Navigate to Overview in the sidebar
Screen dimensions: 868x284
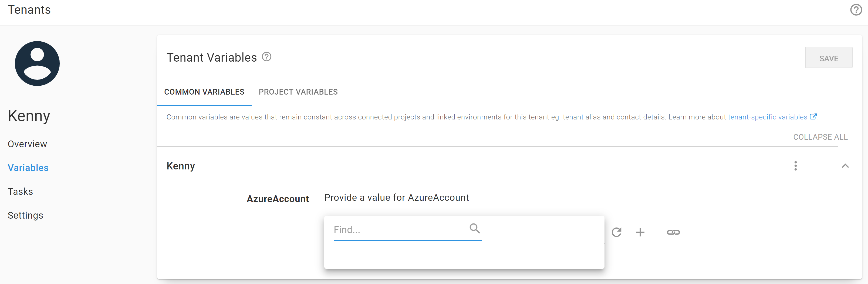point(27,144)
